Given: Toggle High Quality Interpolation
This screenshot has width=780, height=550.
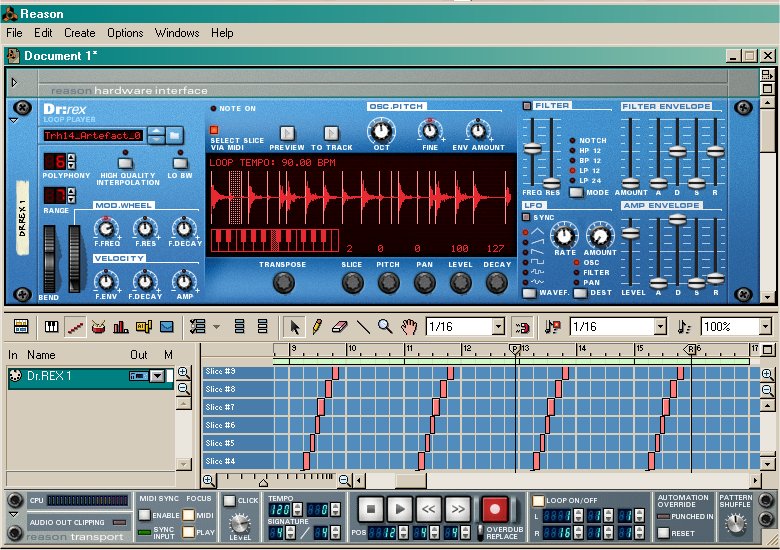Looking at the screenshot, I should pos(125,163).
